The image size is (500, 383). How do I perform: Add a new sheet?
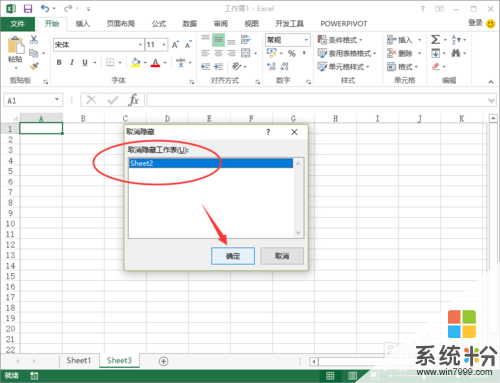163,361
